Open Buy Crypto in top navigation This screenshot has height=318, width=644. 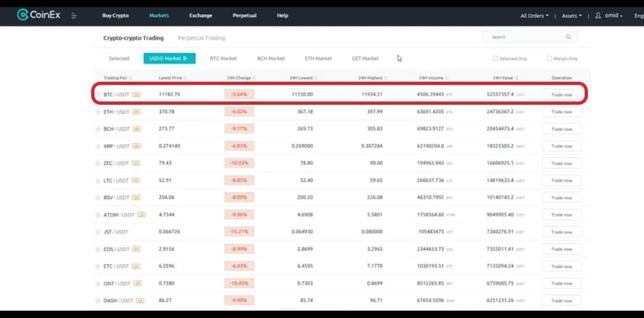115,15
